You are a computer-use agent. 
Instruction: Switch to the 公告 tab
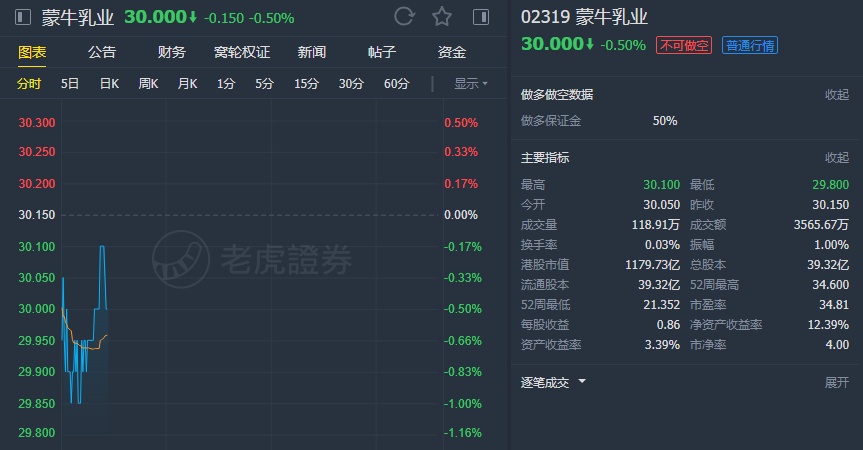click(x=101, y=52)
